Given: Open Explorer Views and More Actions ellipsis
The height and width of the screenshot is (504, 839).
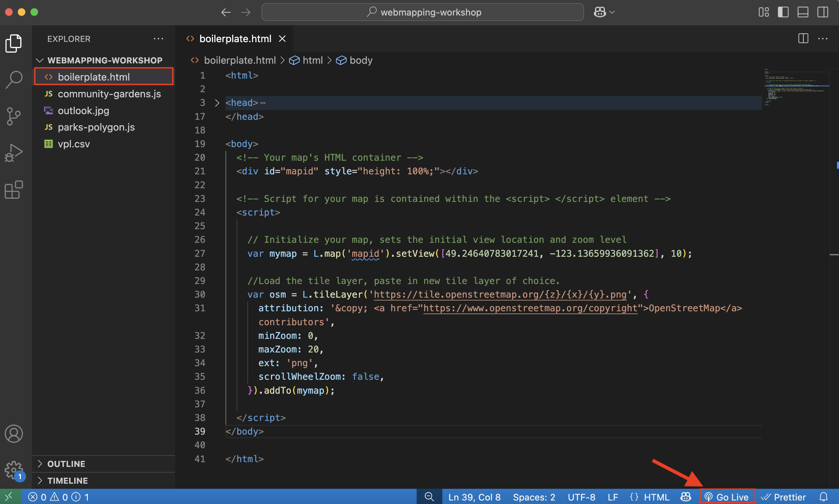Looking at the screenshot, I should click(x=158, y=39).
